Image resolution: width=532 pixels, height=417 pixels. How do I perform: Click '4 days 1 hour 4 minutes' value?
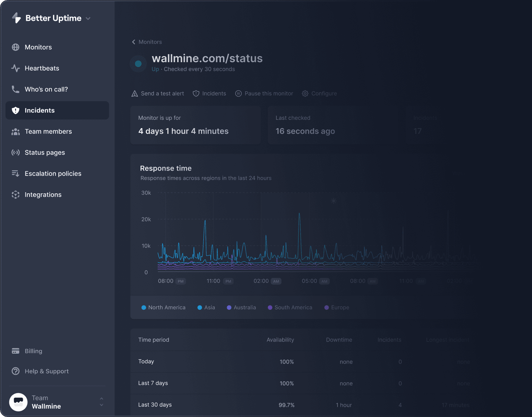point(184,131)
